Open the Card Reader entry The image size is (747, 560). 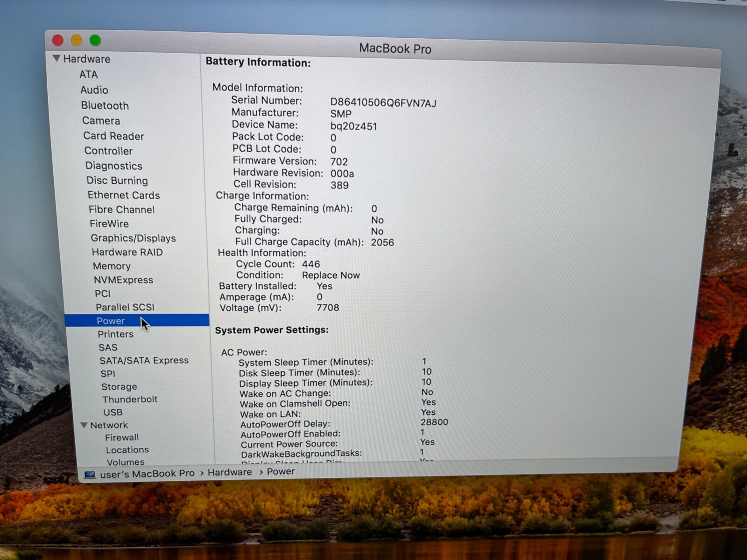coord(114,136)
